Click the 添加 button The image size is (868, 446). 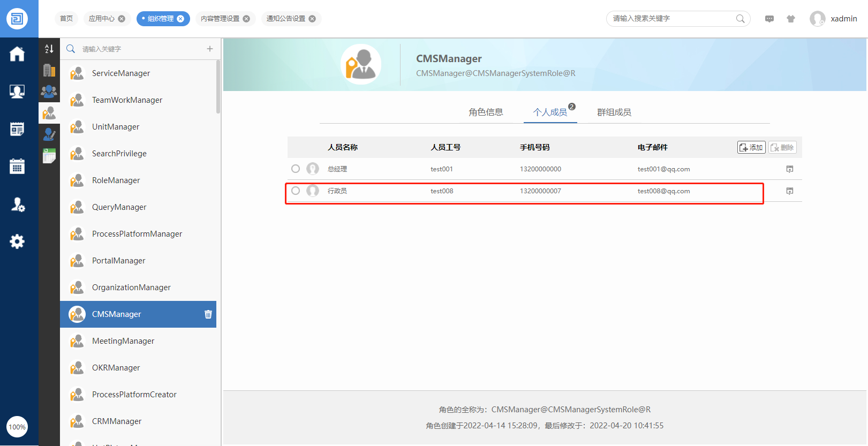pyautogui.click(x=751, y=148)
